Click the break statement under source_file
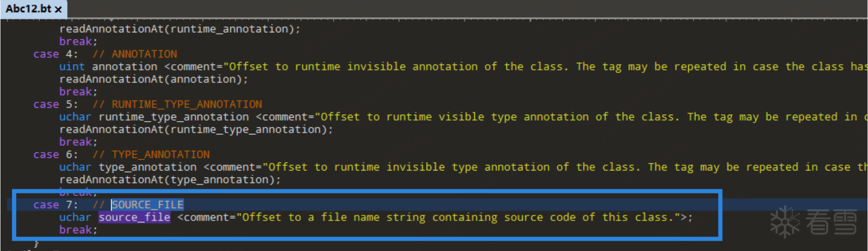 pos(78,230)
